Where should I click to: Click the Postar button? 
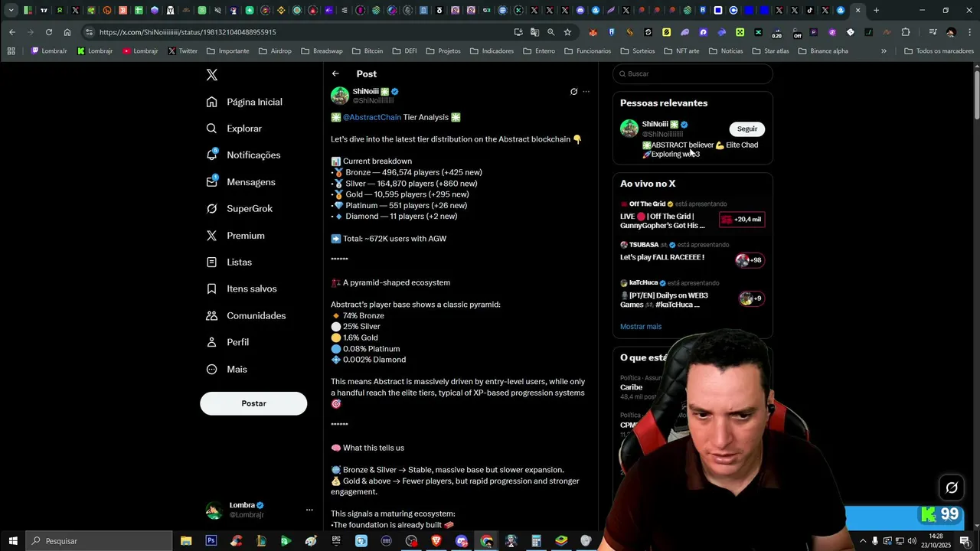[x=253, y=403]
